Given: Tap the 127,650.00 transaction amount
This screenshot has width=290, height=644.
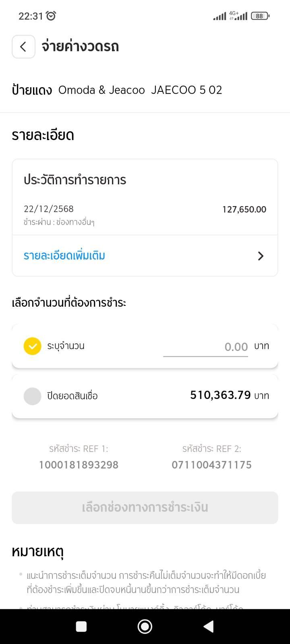Looking at the screenshot, I should pyautogui.click(x=244, y=209).
